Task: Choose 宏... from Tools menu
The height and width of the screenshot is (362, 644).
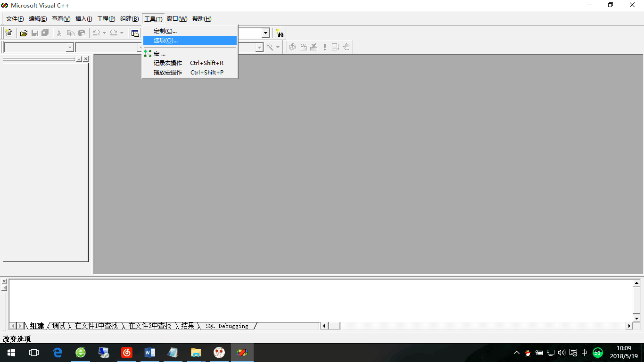Action: pos(190,54)
